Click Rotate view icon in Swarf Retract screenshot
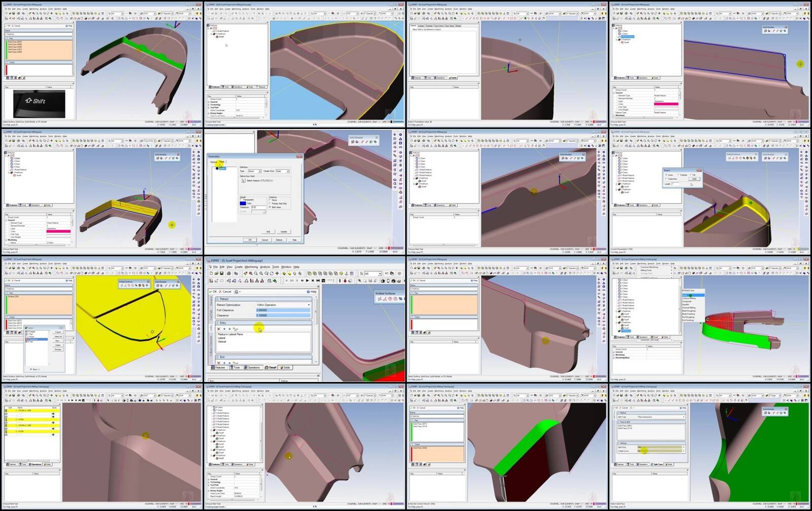Viewport: 812px width, 511px height. click(272, 273)
